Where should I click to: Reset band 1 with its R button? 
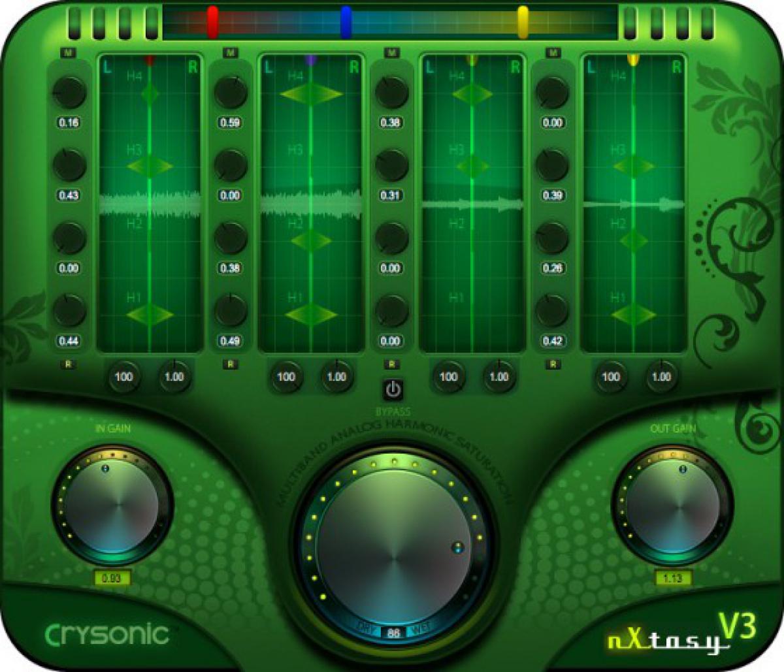coord(69,364)
